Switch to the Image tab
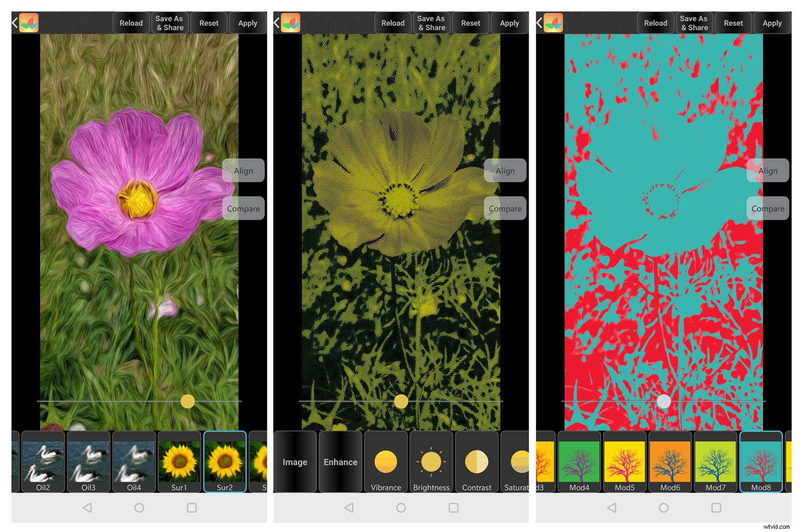 [x=295, y=462]
